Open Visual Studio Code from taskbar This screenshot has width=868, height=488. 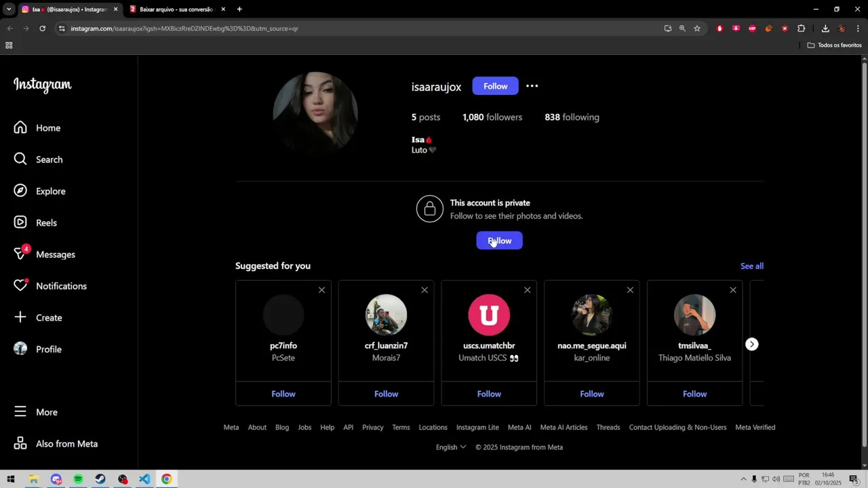[x=144, y=479]
